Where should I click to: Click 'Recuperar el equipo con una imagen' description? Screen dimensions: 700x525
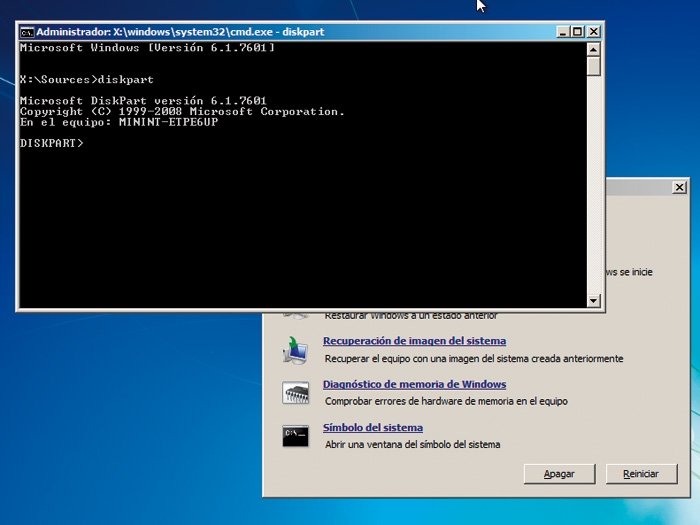click(474, 359)
